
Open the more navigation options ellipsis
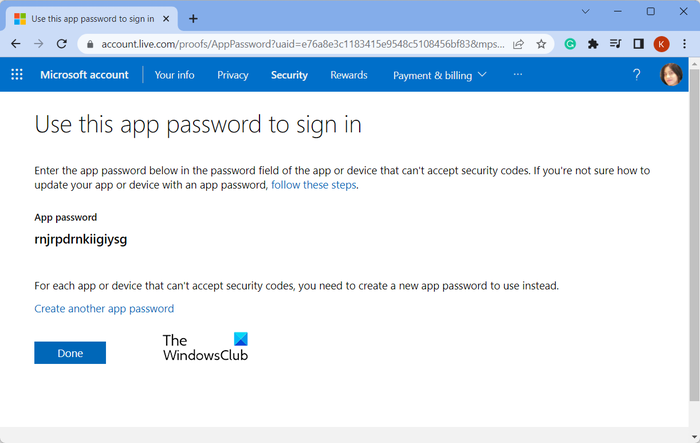tap(517, 75)
